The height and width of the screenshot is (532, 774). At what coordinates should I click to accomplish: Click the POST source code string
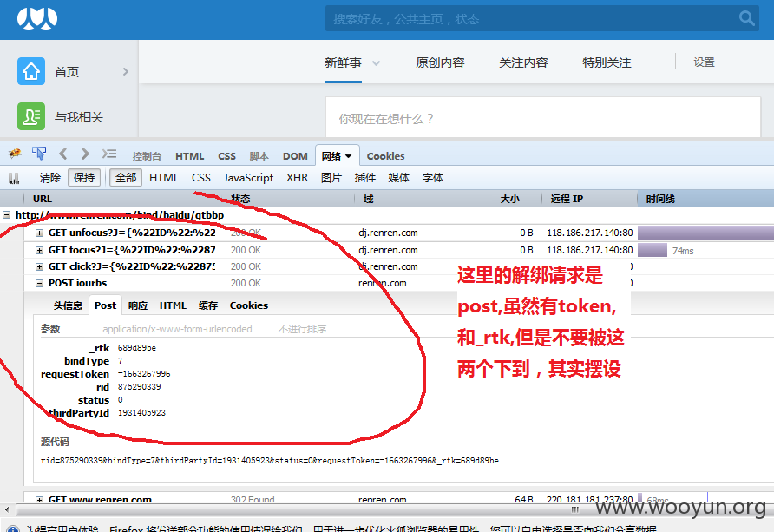270,461
